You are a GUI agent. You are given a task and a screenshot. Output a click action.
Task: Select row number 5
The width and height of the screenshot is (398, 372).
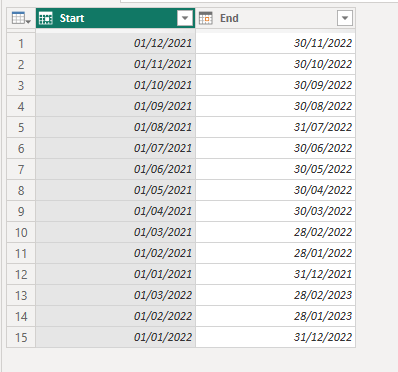[x=21, y=127]
